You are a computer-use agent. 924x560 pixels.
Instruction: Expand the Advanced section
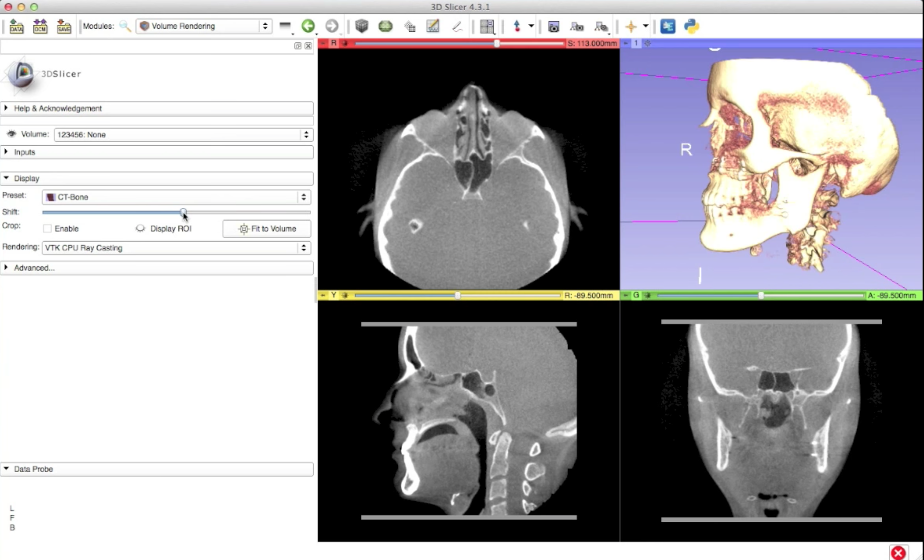tap(34, 268)
